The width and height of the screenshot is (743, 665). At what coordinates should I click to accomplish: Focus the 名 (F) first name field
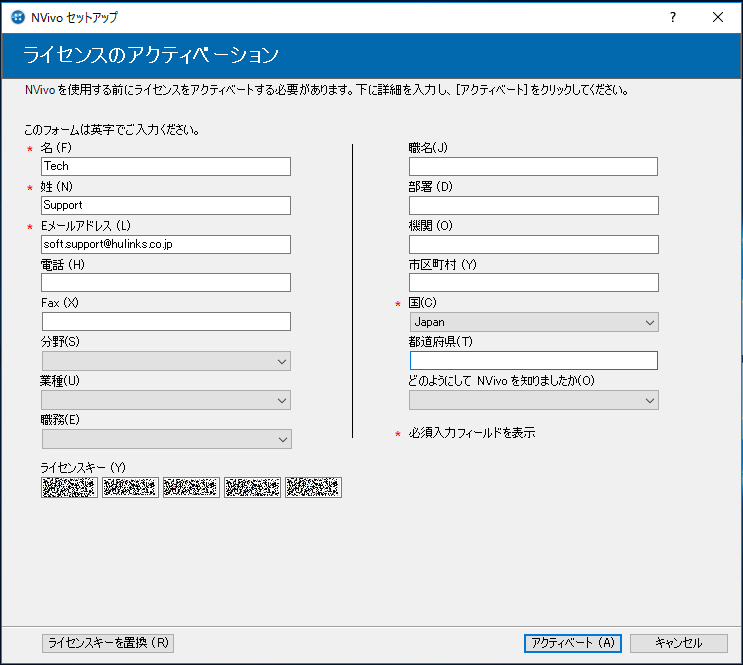[166, 166]
